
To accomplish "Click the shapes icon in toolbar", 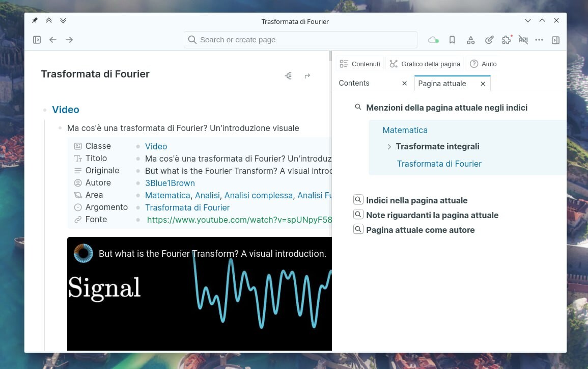I will pyautogui.click(x=470, y=40).
